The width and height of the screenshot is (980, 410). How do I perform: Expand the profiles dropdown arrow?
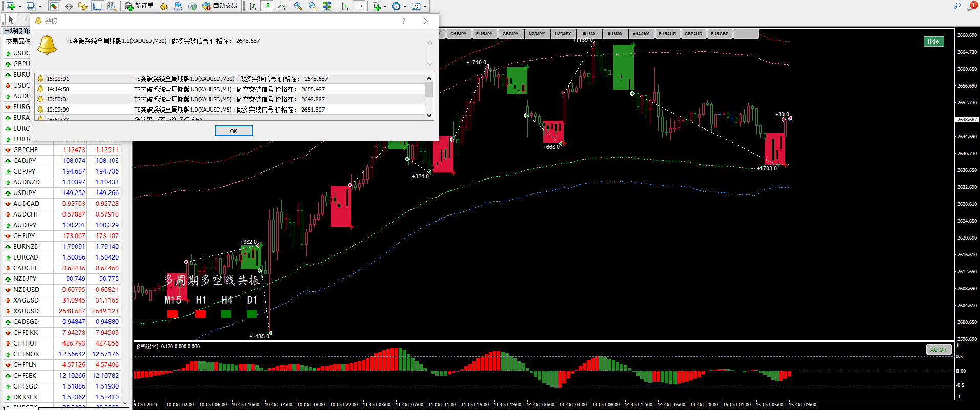point(40,7)
